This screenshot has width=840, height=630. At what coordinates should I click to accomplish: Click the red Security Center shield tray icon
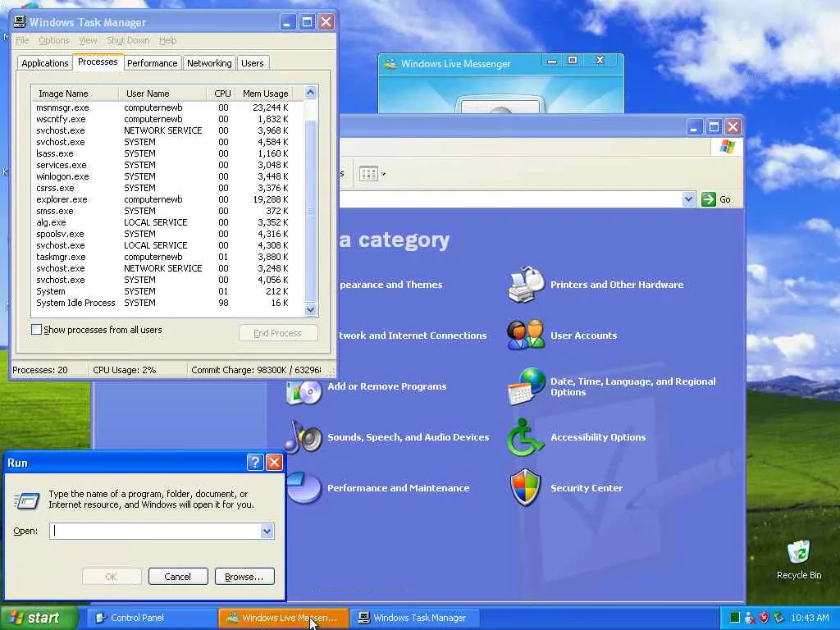(765, 618)
